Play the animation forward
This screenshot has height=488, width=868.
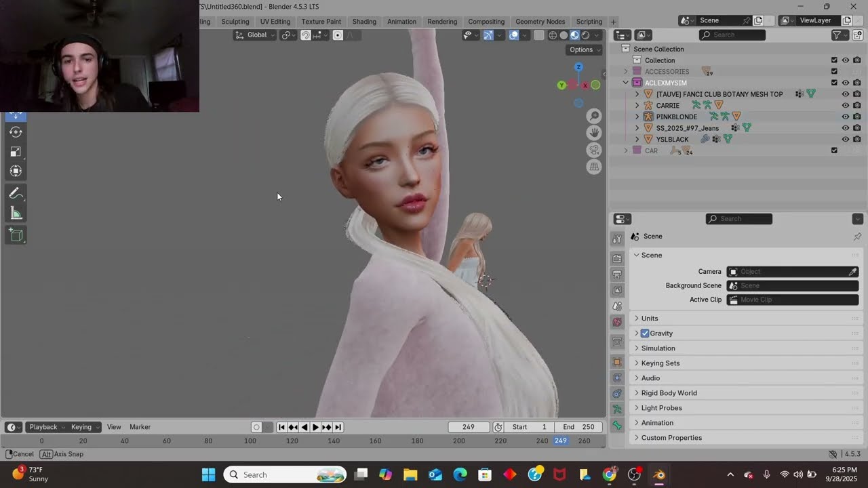[x=315, y=427]
